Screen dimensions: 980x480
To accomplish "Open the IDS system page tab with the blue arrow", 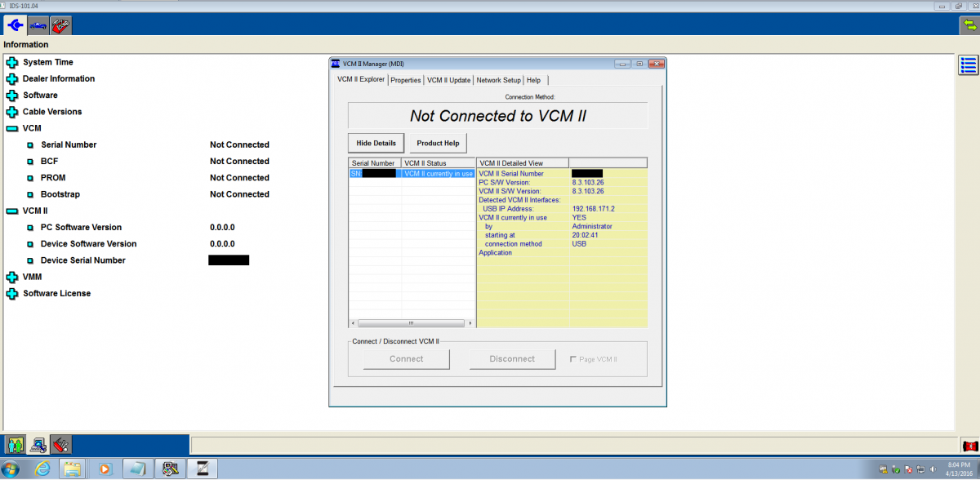I will [16, 24].
